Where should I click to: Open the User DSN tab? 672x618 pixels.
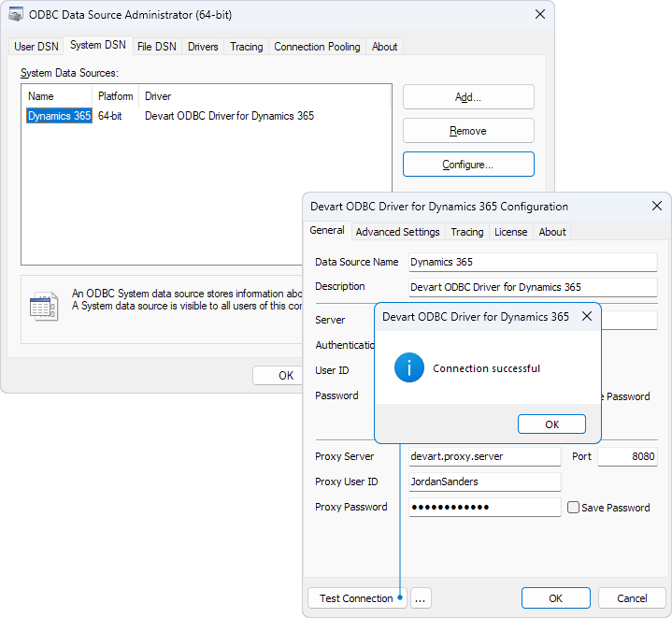pos(36,47)
